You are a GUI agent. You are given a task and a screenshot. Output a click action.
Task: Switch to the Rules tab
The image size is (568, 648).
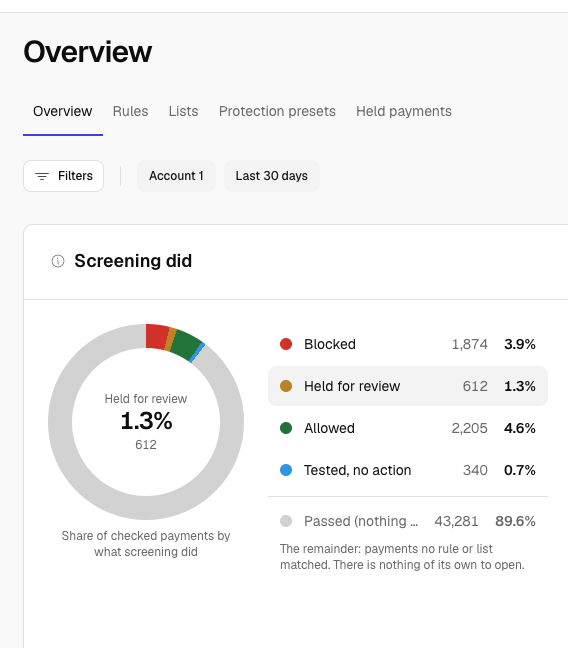pos(130,111)
